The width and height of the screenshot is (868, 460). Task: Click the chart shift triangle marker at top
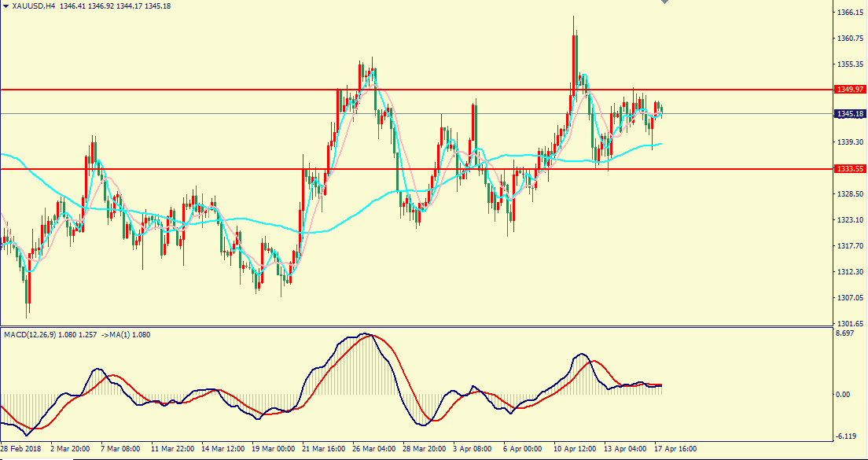click(x=665, y=3)
